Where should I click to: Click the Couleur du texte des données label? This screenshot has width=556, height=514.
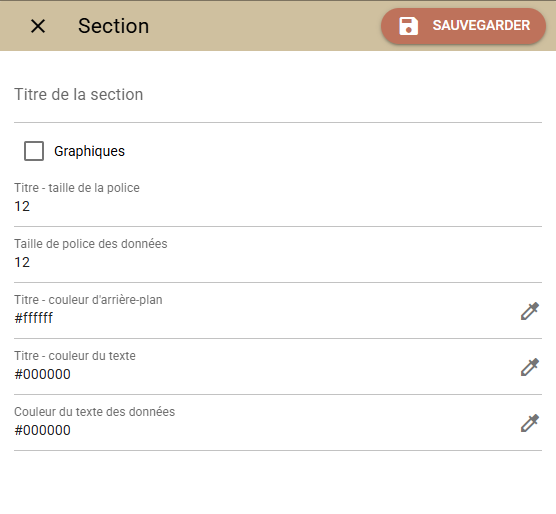(x=95, y=412)
